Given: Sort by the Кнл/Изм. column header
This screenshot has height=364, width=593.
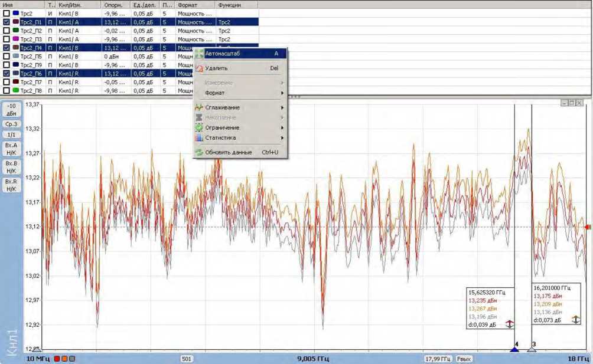Looking at the screenshot, I should (79, 5).
